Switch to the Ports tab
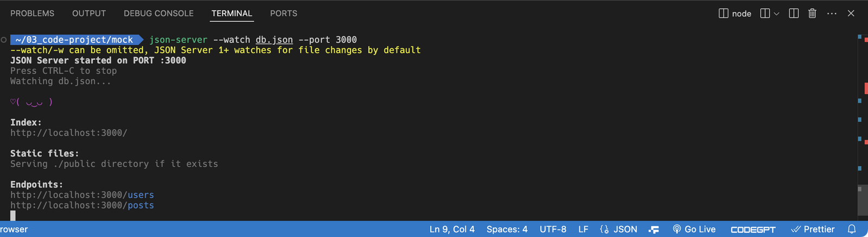 point(284,14)
